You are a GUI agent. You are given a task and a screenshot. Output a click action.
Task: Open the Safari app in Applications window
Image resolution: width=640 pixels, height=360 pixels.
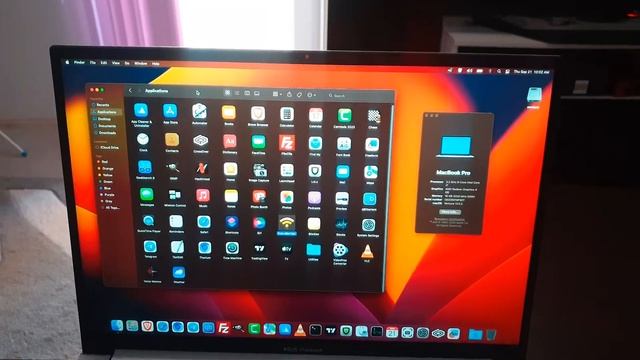point(204,222)
